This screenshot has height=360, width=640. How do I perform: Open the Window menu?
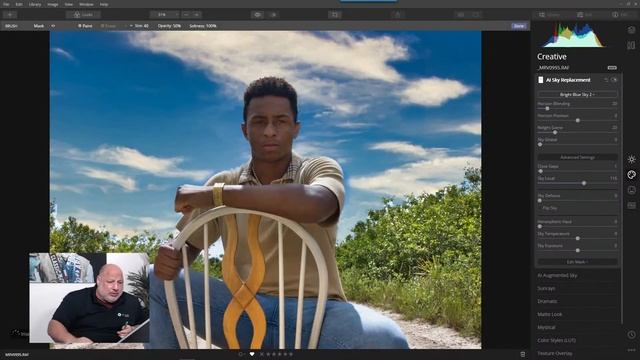[86, 4]
